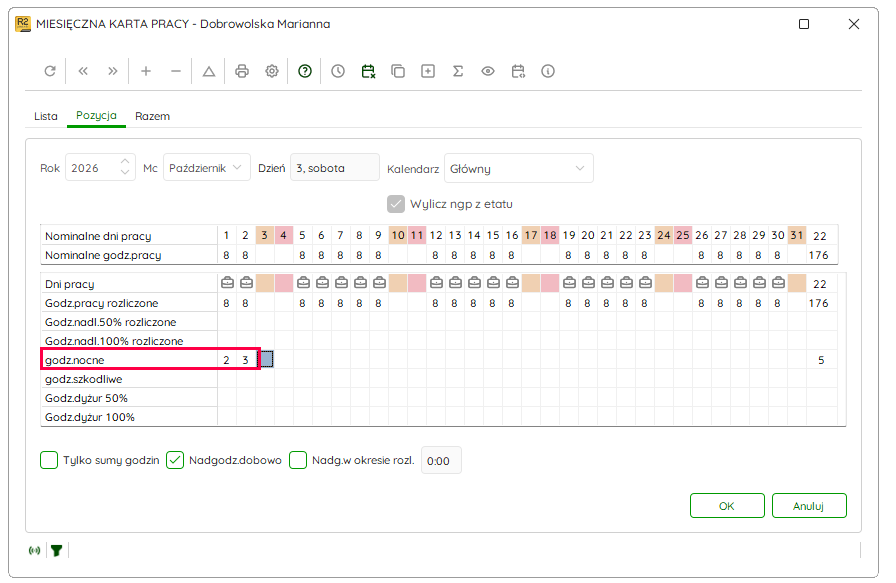Click godz.nocne value 3 for day 2
This screenshot has width=896, height=583.
(x=245, y=360)
